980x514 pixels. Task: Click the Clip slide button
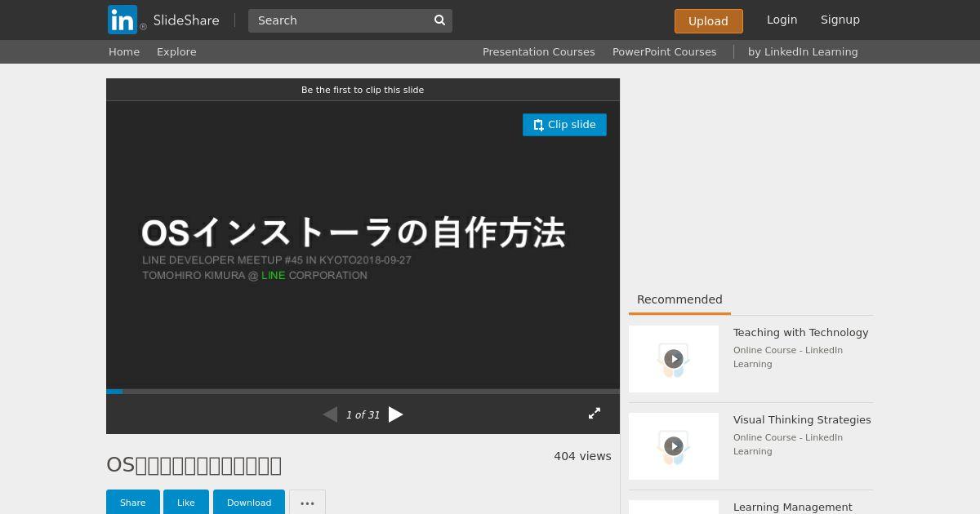click(564, 125)
